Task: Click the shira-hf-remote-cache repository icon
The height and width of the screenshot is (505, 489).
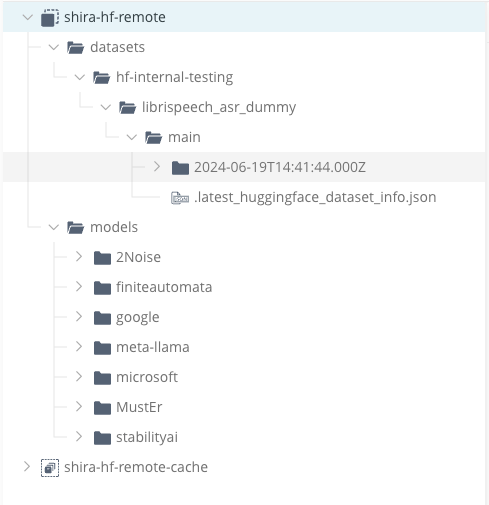Action: point(50,467)
